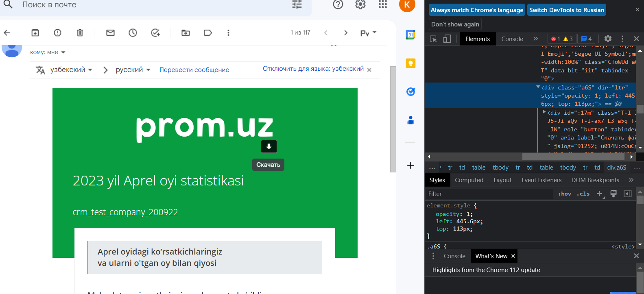This screenshot has height=294, width=644.
Task: Toggle the computed styles sidebar pane
Action: point(628,194)
